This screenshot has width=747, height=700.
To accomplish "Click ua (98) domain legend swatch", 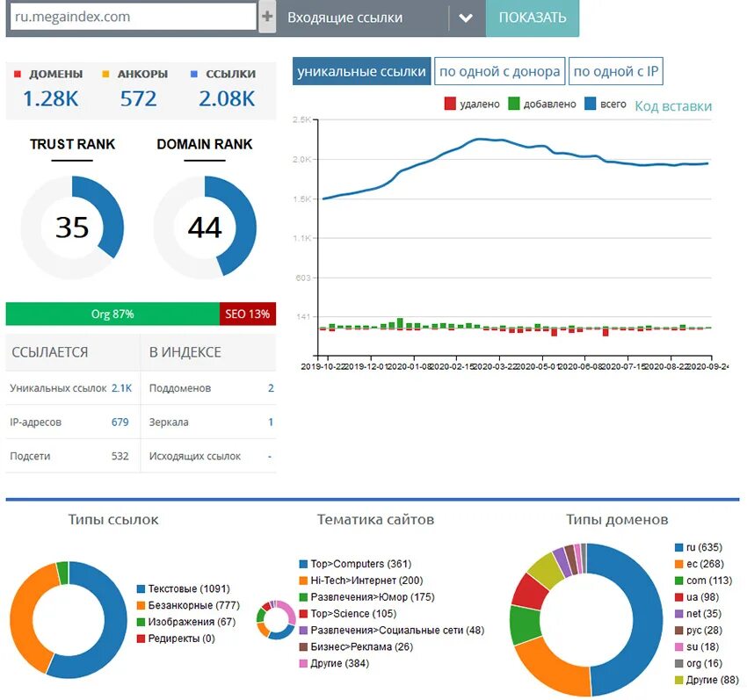I will [678, 597].
